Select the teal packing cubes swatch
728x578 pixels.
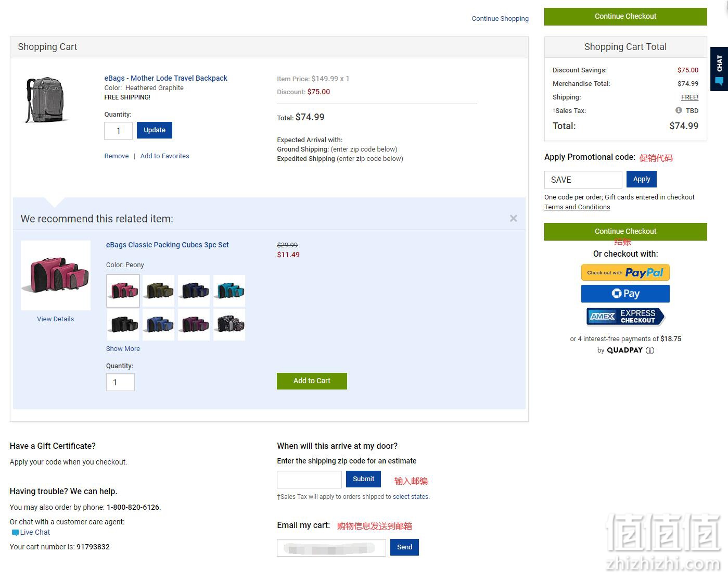click(x=229, y=291)
